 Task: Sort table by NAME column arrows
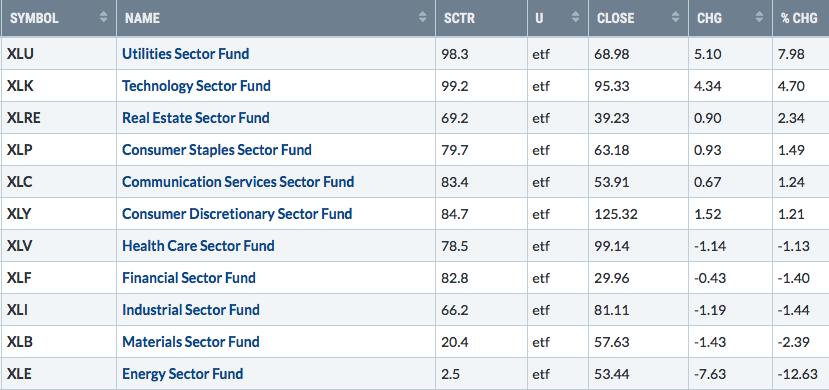[x=422, y=17]
